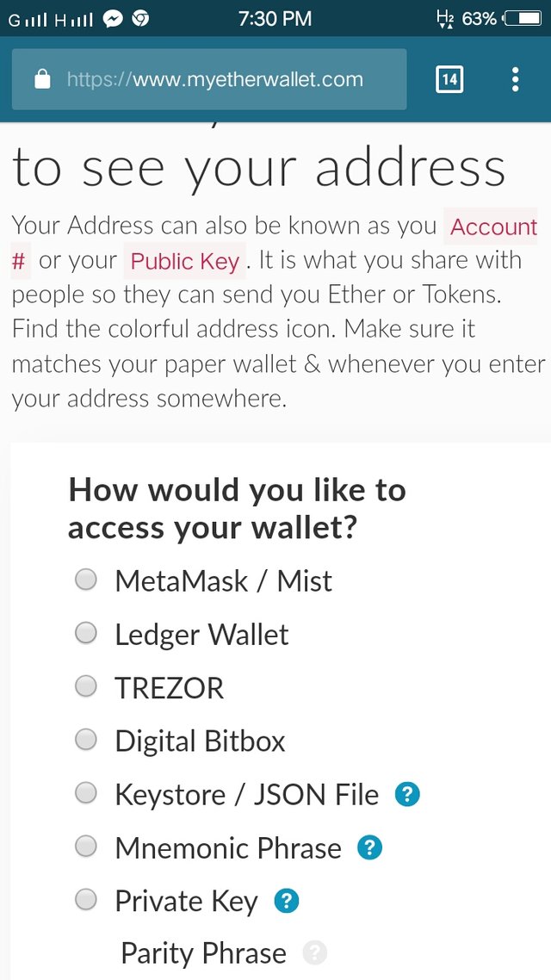Click help icon next to Keystore / JSON File

tap(407, 794)
